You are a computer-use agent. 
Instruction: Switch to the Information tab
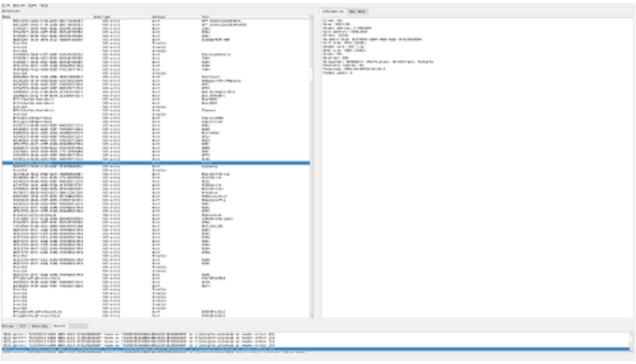pyautogui.click(x=332, y=11)
